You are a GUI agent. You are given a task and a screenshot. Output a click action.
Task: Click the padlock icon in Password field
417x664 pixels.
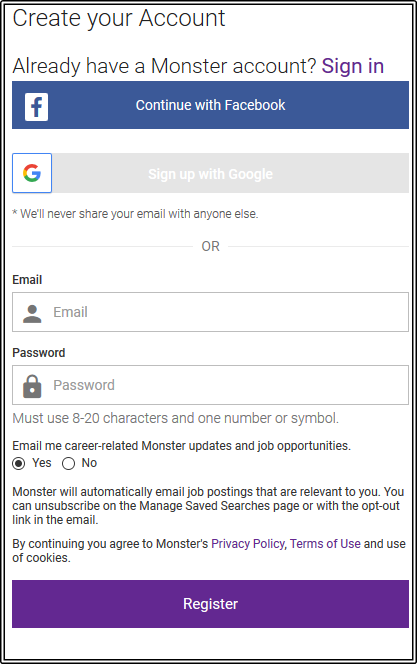[32, 386]
